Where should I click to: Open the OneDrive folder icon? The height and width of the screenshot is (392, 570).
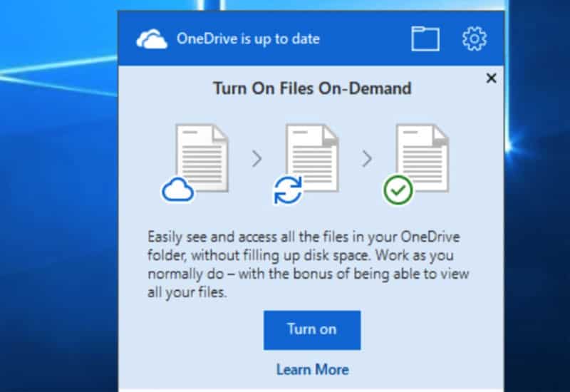[425, 38]
